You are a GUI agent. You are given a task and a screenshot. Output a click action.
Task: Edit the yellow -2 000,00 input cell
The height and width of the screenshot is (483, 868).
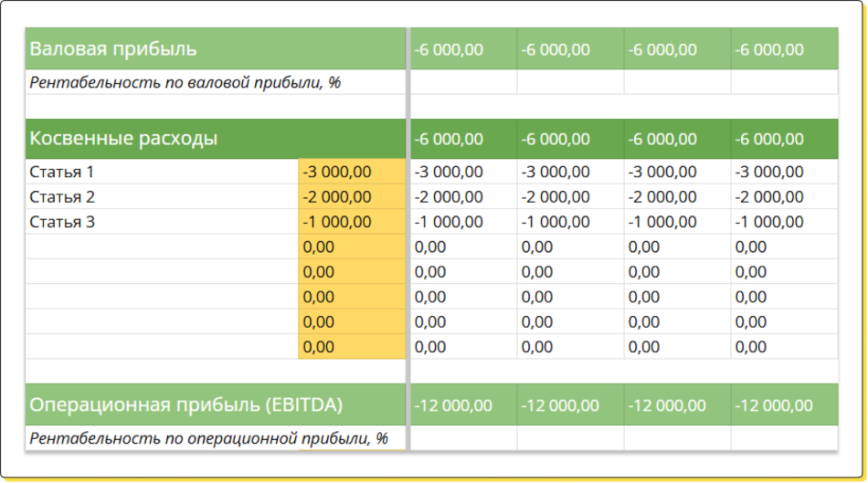coord(352,196)
